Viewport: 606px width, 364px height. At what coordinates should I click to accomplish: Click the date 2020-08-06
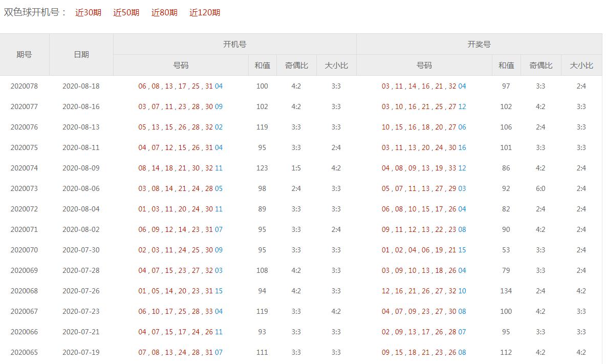click(x=81, y=188)
